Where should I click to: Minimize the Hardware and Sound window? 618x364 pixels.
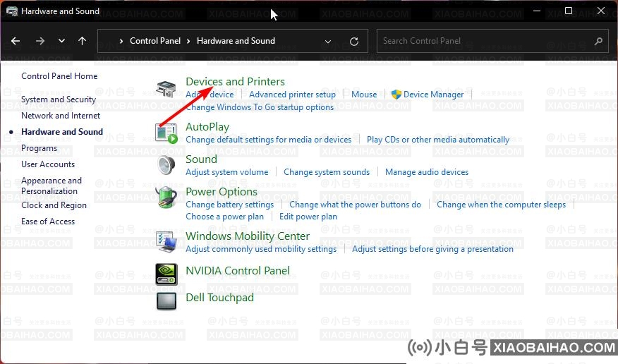pos(536,11)
